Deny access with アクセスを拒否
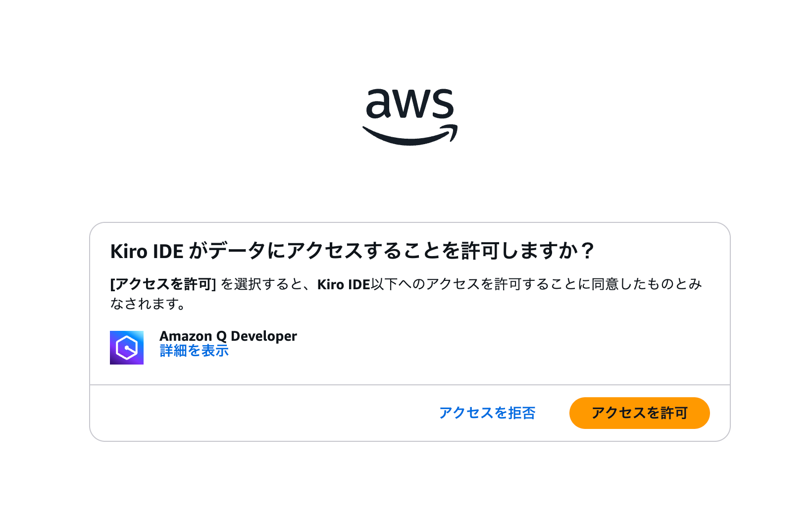This screenshot has height=527, width=812. click(487, 413)
